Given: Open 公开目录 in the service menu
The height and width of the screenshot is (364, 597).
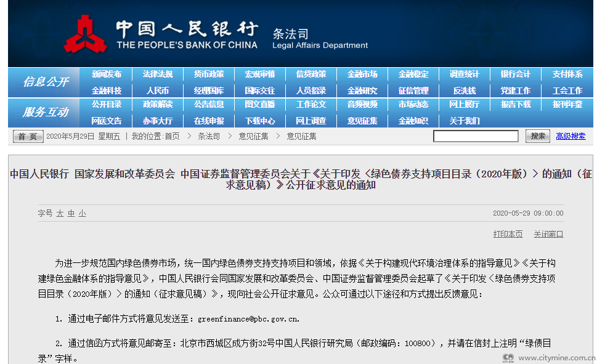Looking at the screenshot, I should coord(107,105).
